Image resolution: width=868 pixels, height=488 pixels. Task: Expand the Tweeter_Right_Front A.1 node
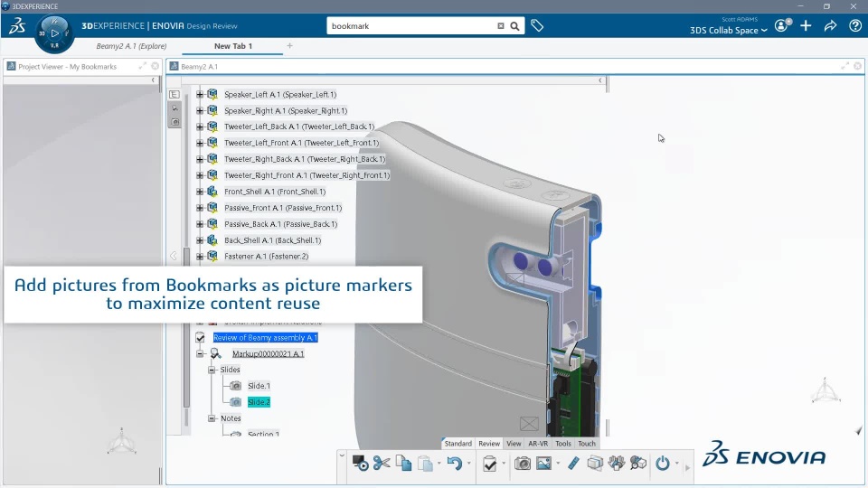[x=200, y=175]
